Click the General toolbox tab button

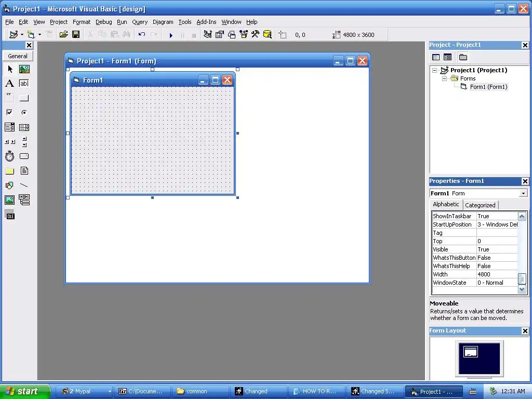18,56
